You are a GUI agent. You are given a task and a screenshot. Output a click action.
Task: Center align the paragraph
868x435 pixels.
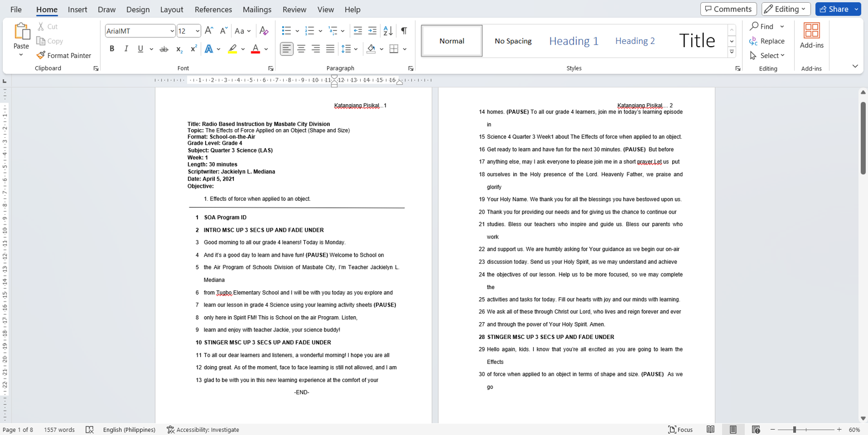click(301, 49)
